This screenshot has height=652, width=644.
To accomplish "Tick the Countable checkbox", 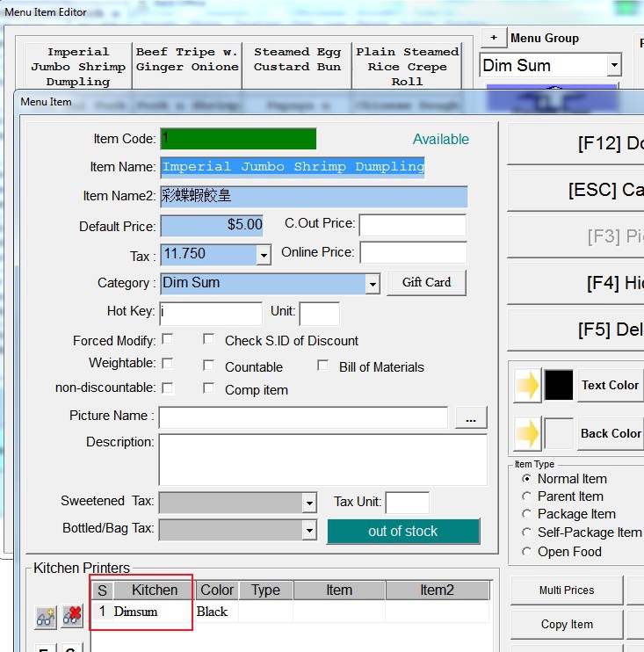I will 208,366.
